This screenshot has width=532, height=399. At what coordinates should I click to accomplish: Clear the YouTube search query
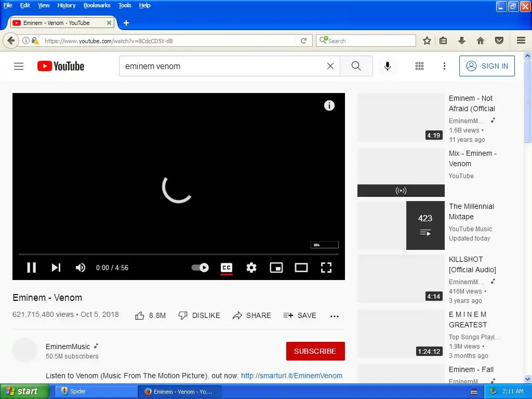[330, 66]
